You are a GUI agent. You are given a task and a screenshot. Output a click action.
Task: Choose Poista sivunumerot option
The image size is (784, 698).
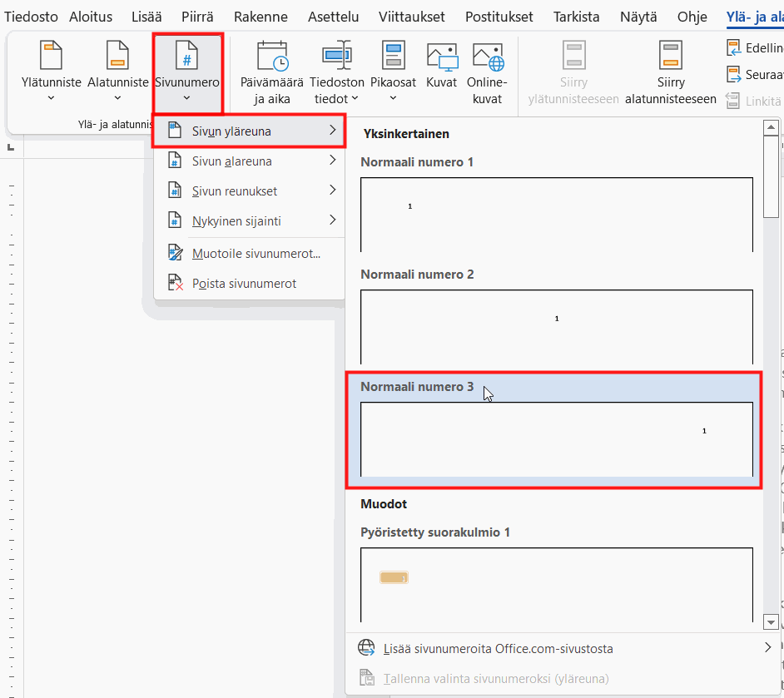[249, 284]
